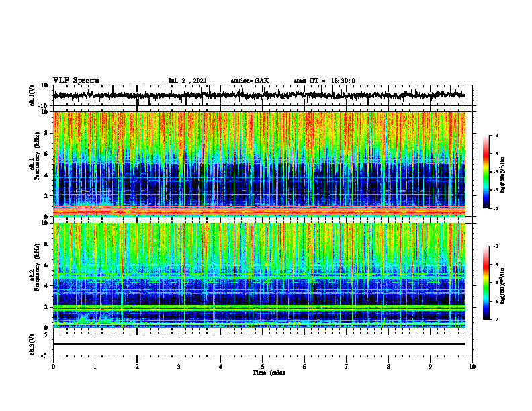Click the date 'Jul 2, 2021' text

(x=187, y=81)
